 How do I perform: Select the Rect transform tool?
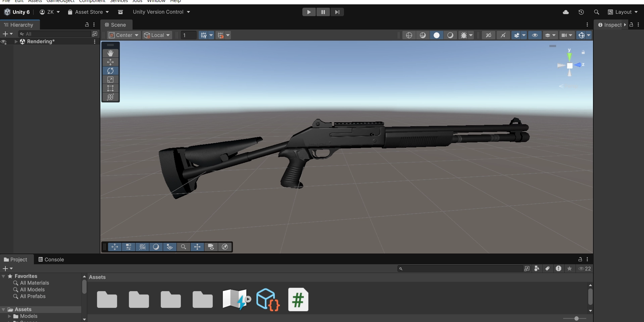point(110,88)
